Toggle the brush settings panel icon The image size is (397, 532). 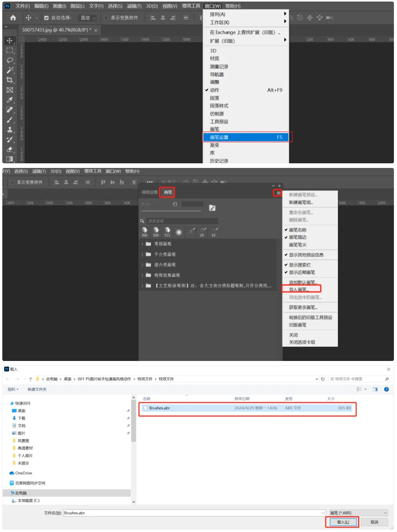[x=212, y=208]
